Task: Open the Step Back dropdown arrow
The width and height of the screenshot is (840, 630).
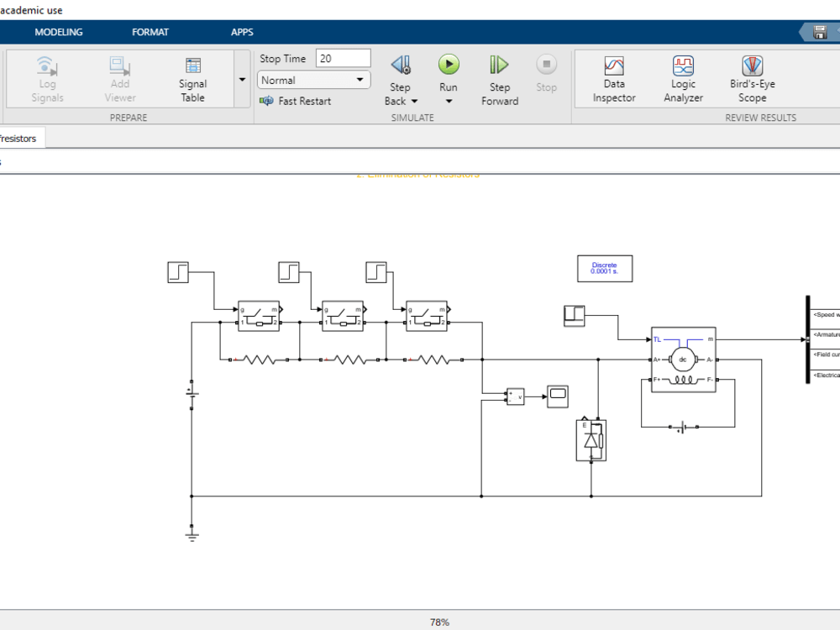Action: click(414, 102)
